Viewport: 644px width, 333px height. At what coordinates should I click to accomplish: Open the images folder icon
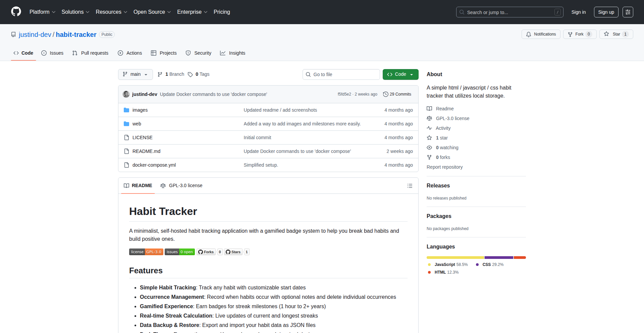tap(126, 110)
